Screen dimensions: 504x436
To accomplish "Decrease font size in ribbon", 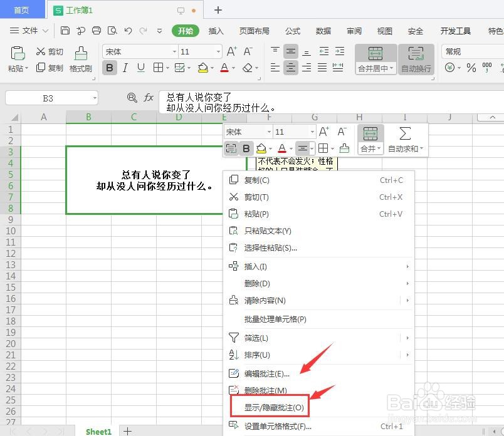I will [248, 51].
